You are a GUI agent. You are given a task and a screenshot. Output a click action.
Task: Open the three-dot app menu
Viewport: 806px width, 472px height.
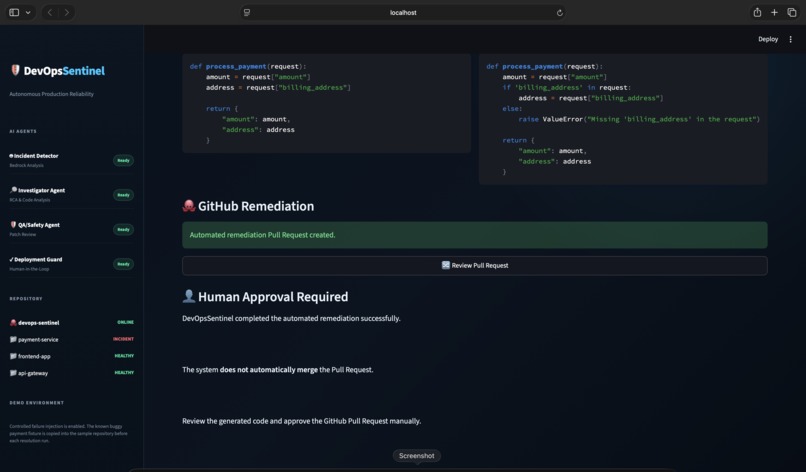[x=791, y=39]
